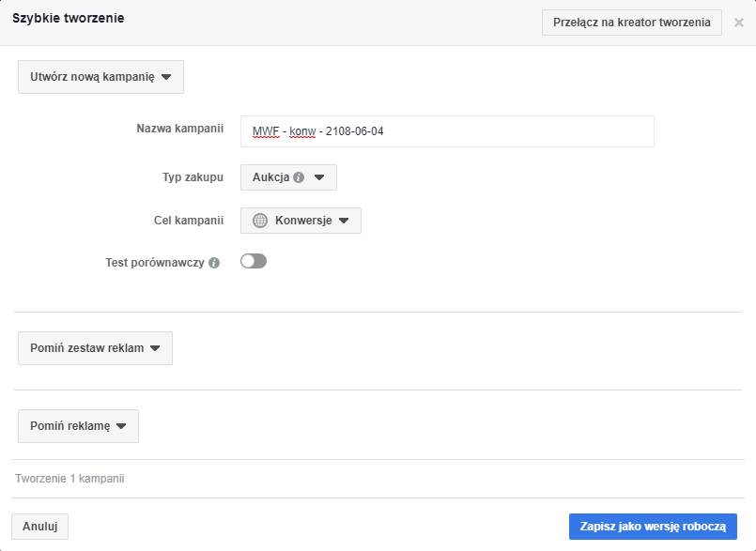Click the Test porównawczy label text

[x=155, y=263]
